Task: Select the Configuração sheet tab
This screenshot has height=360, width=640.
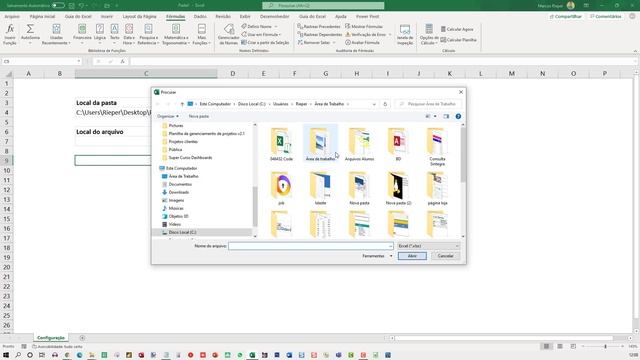Action: click(51, 338)
